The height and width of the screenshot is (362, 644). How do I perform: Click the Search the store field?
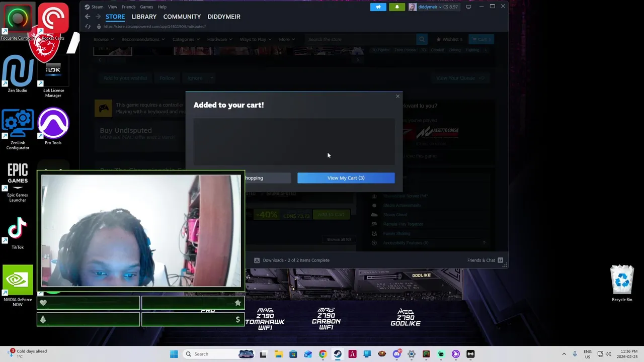point(361,39)
